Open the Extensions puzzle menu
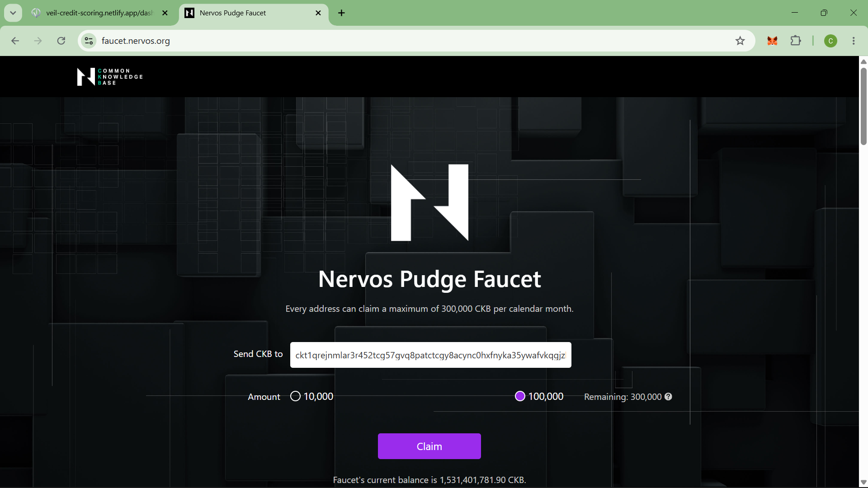868x488 pixels. point(796,41)
